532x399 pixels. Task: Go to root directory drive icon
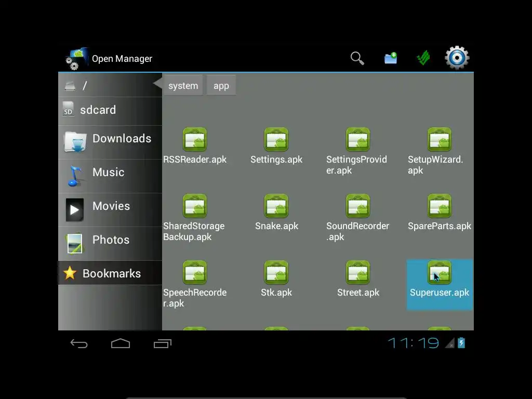point(70,86)
